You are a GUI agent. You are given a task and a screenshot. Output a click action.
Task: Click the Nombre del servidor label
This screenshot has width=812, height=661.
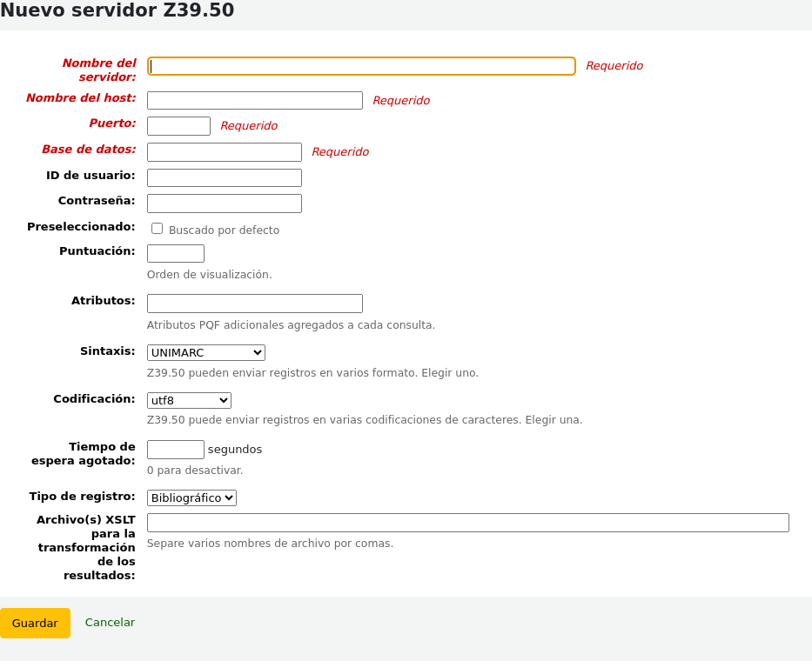click(x=98, y=70)
